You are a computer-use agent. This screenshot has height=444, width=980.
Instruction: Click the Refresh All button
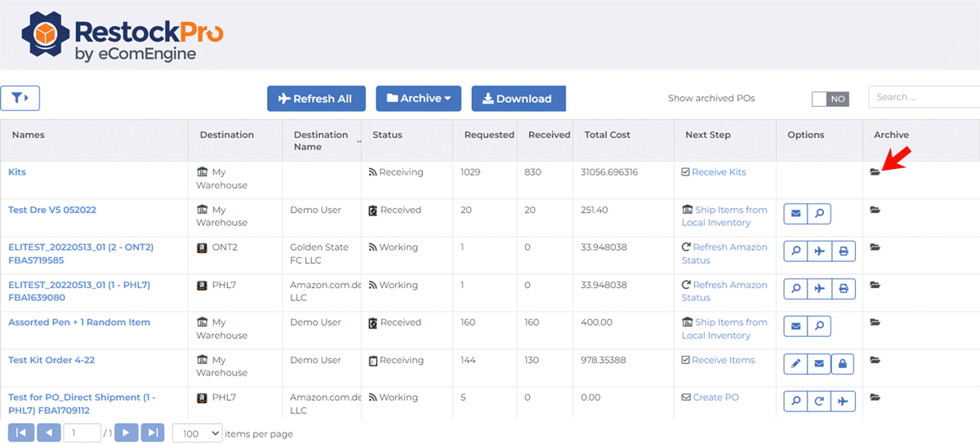click(316, 99)
